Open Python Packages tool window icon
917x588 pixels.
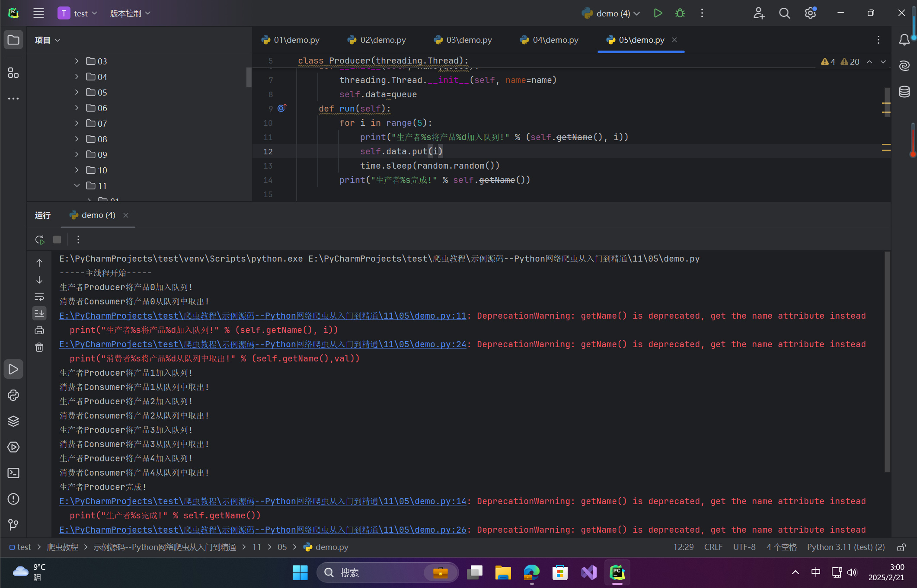13,421
